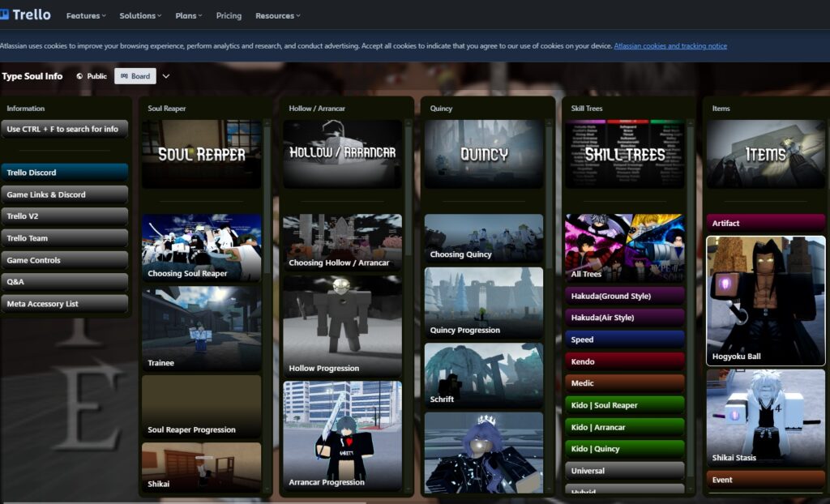This screenshot has width=830, height=504.
Task: Open the Choosing Soul Reaper card
Action: pos(201,247)
